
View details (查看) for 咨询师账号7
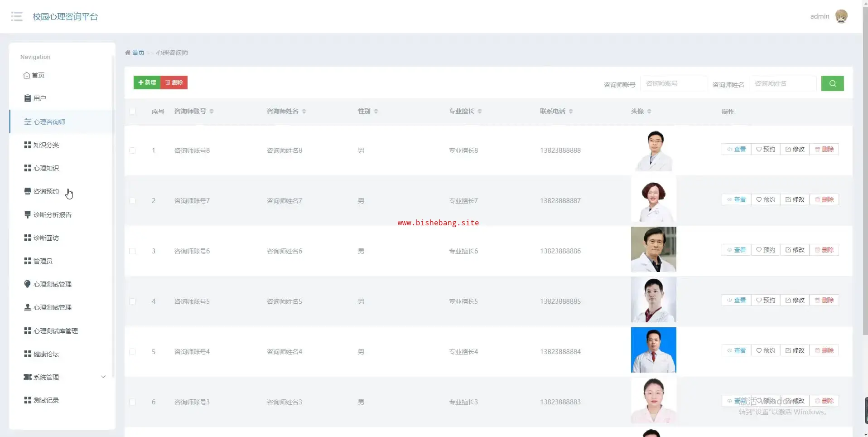coord(736,199)
